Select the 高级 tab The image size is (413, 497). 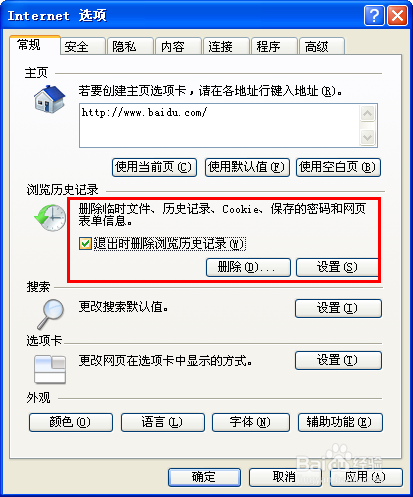[x=322, y=46]
